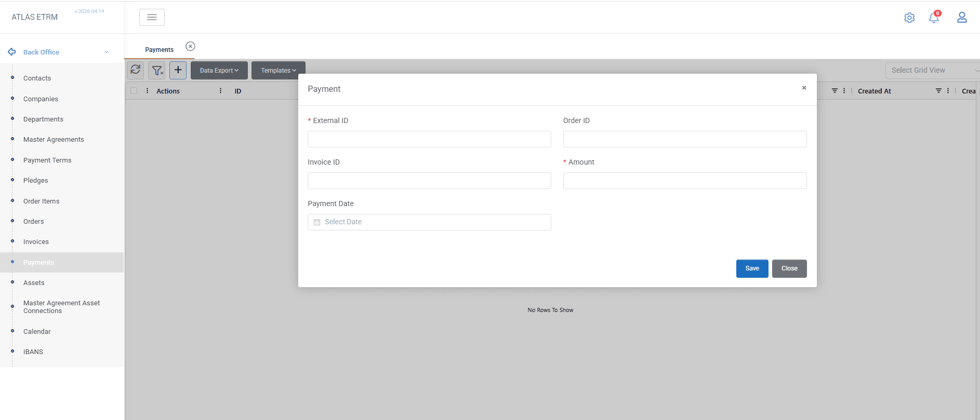This screenshot has width=980, height=420.
Task: Open Master Agreements in the sidebar
Action: point(54,140)
